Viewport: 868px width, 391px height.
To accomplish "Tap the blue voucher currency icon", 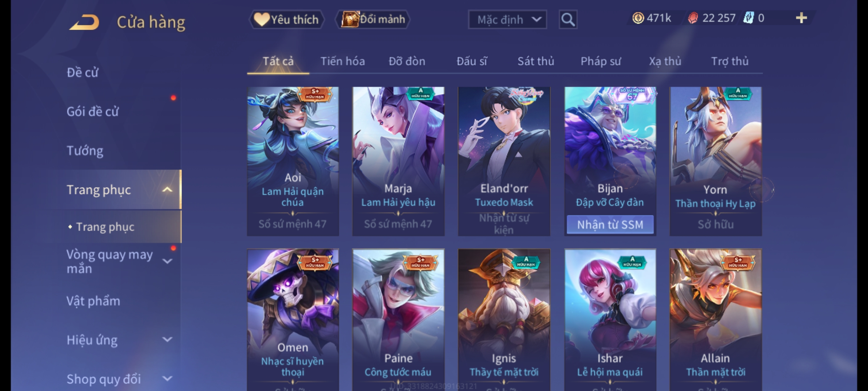I will click(x=748, y=18).
